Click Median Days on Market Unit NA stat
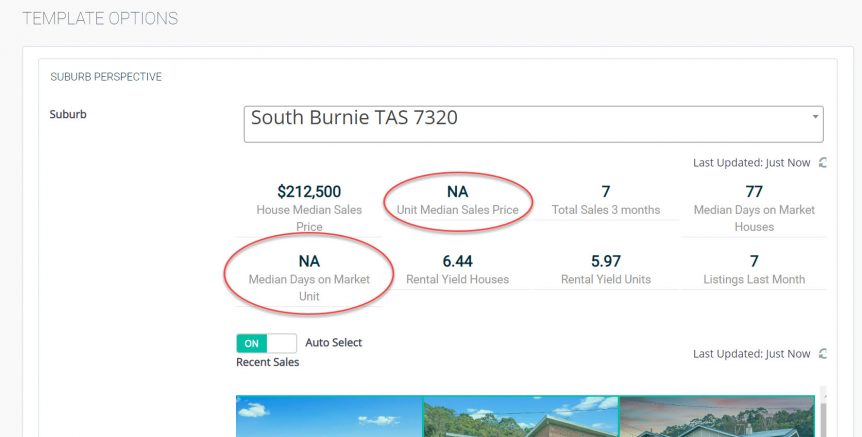This screenshot has width=862, height=437. [x=309, y=278]
